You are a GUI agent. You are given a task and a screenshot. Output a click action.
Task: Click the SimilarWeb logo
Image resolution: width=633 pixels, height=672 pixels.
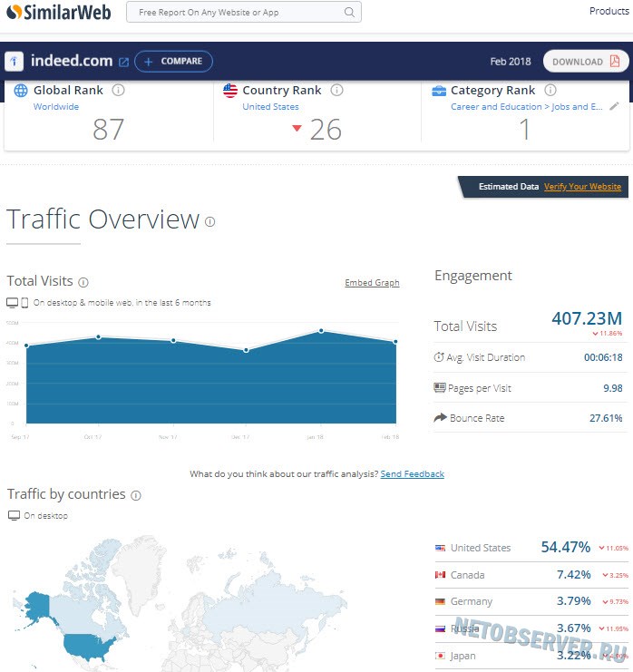coord(59,13)
